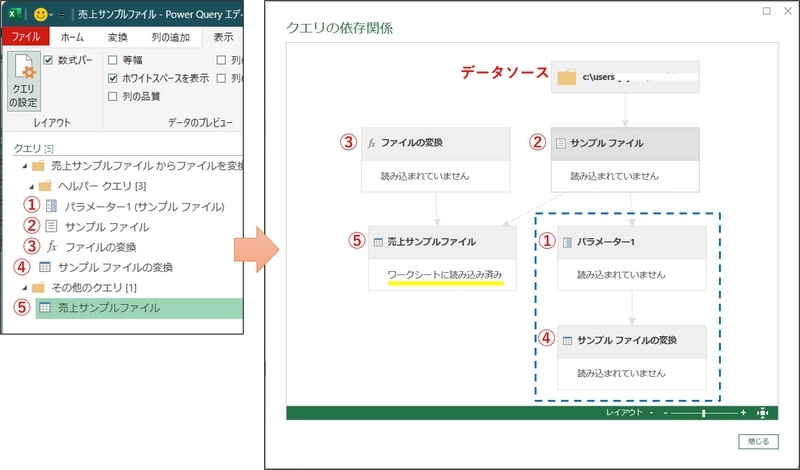Click folder icon of 売上サンプルファイル からファイルを変換 group
800x470 pixels.
click(x=38, y=166)
